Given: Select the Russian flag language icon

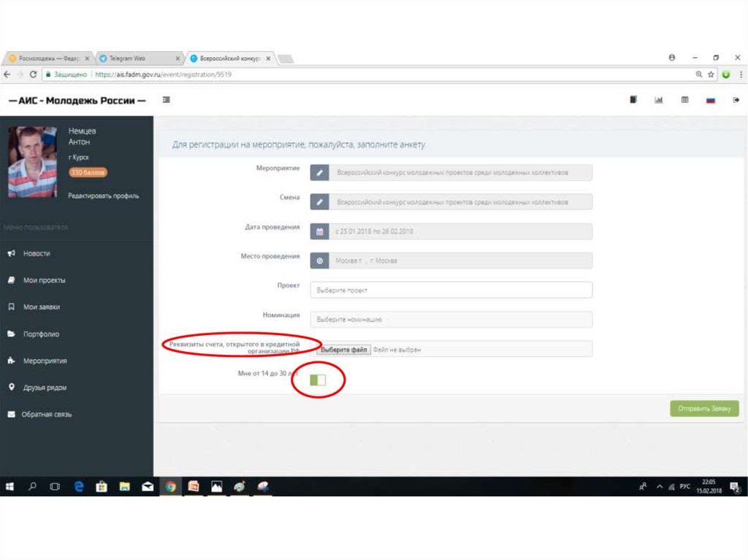Looking at the screenshot, I should tap(710, 101).
